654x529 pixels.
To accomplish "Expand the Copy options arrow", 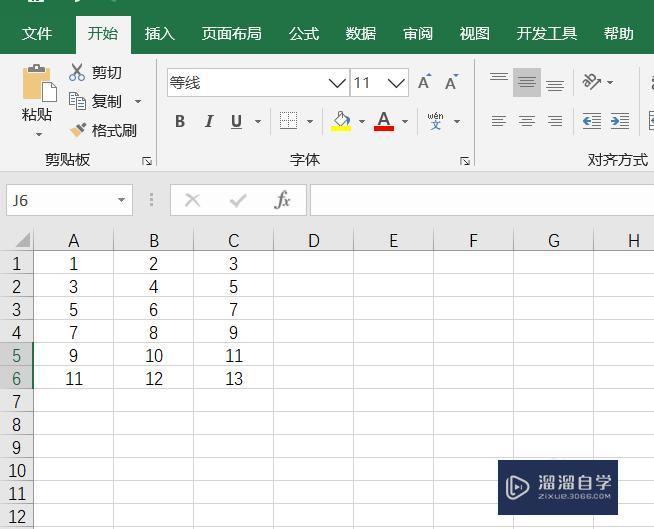I will click(138, 101).
